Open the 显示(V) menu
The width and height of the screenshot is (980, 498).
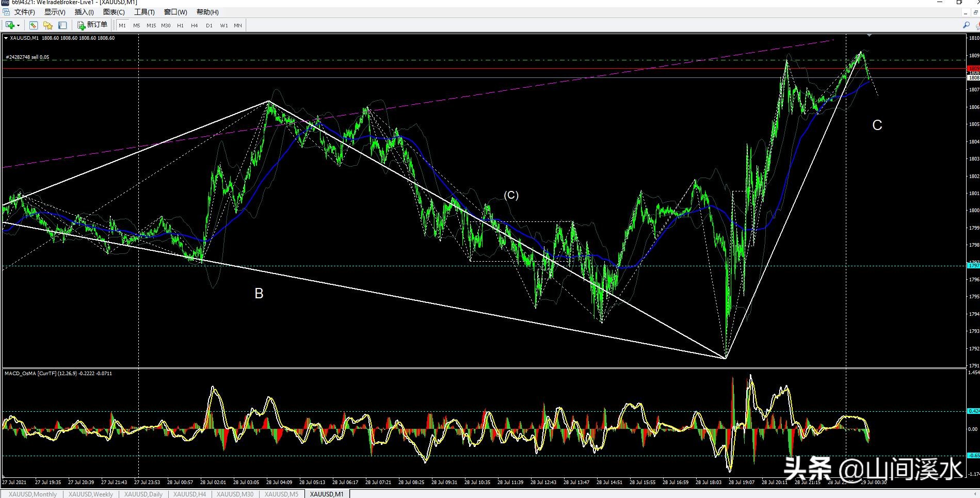click(x=55, y=12)
